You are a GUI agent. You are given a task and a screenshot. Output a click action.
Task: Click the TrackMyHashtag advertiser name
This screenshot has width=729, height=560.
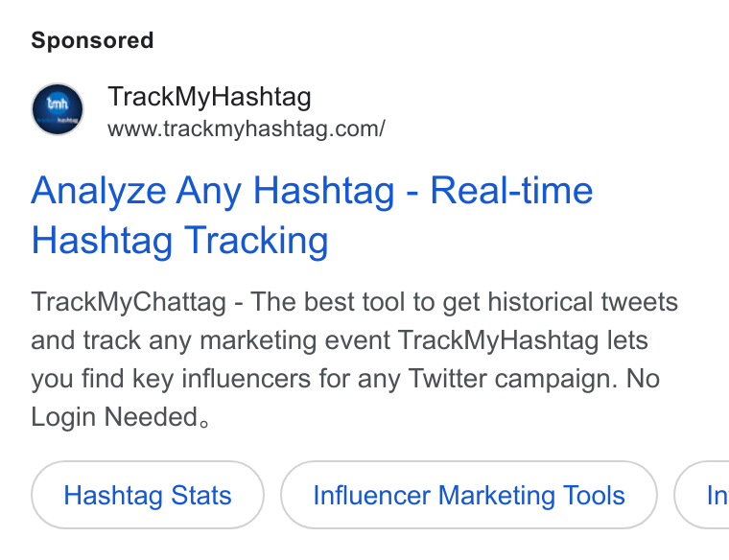(209, 97)
